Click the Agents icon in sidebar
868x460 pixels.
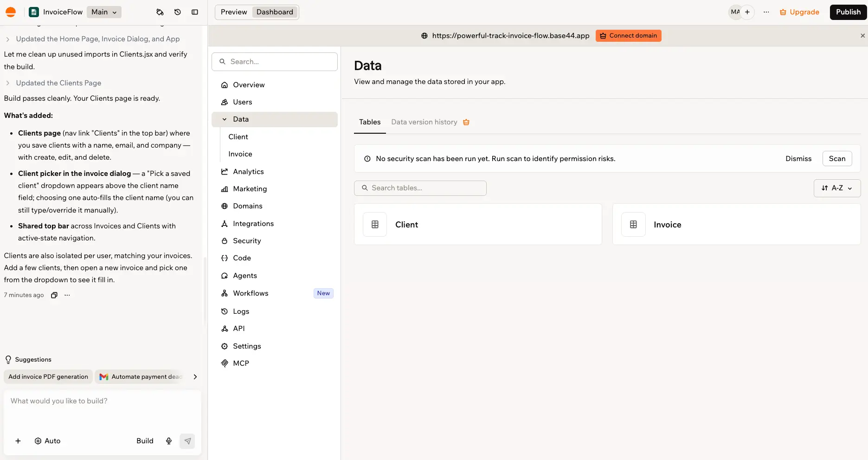(x=225, y=276)
